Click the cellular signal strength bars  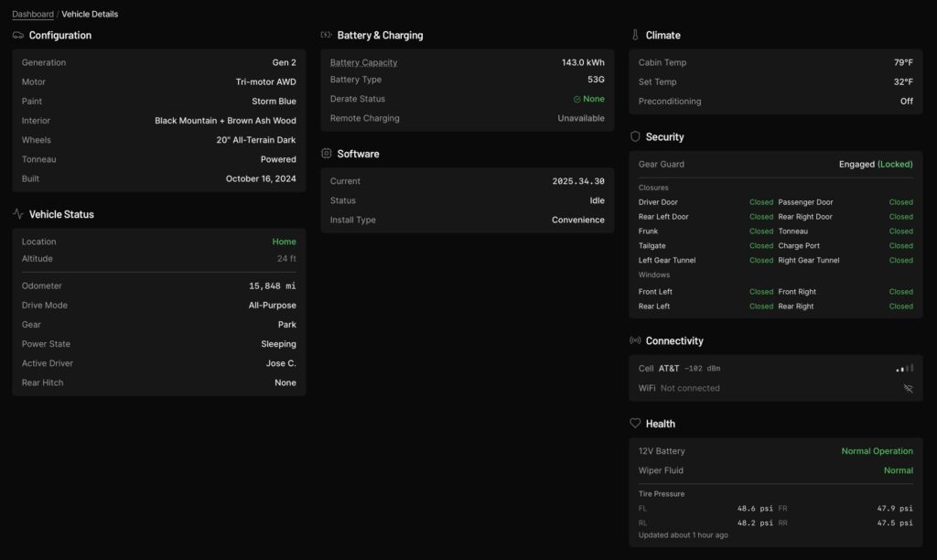(x=904, y=368)
